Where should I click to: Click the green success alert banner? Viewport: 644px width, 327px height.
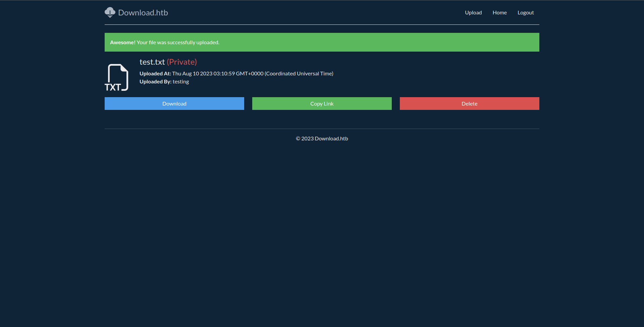(369, 42)
